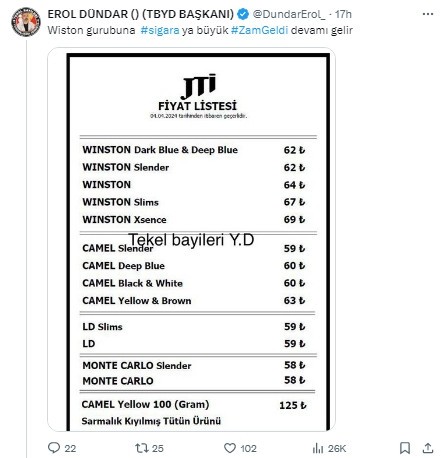Screen dimensions: 441x458
Task: Like the tweet with heart icon
Action: point(230,448)
